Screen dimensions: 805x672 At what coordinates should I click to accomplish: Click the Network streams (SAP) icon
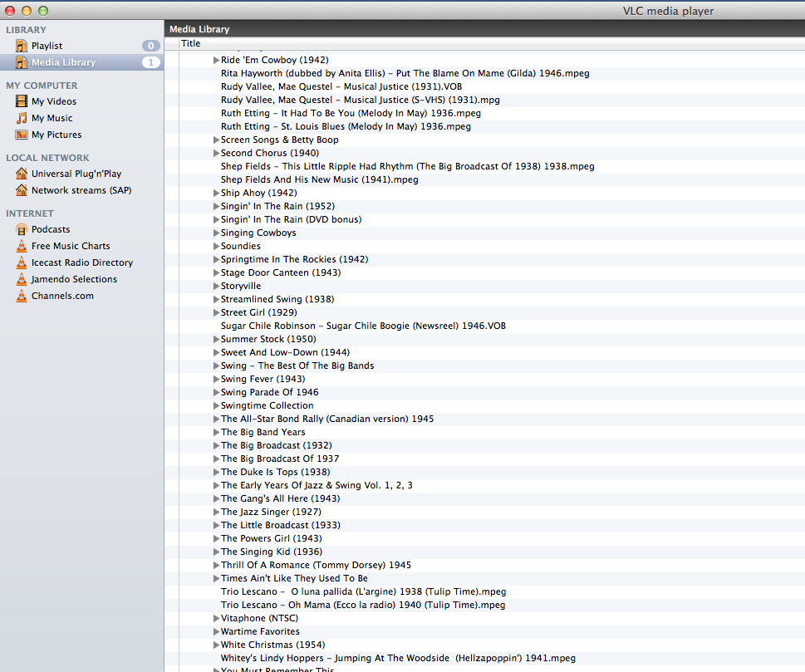pos(22,190)
